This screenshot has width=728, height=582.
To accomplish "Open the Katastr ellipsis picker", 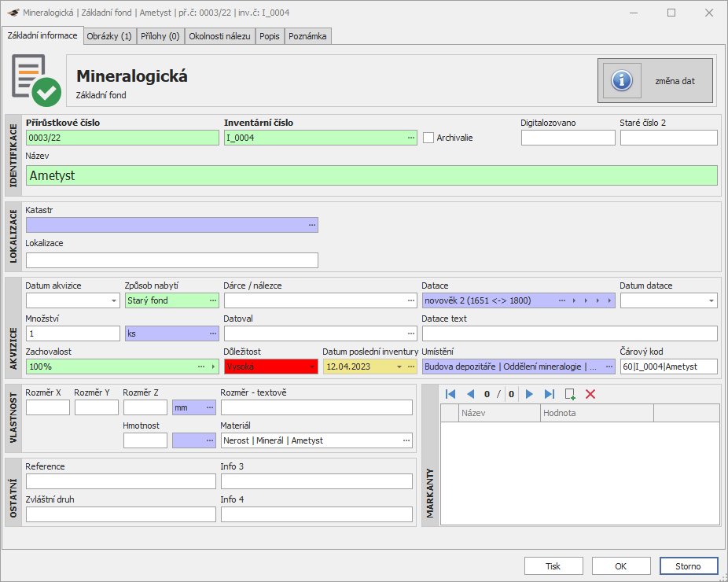I will (312, 225).
